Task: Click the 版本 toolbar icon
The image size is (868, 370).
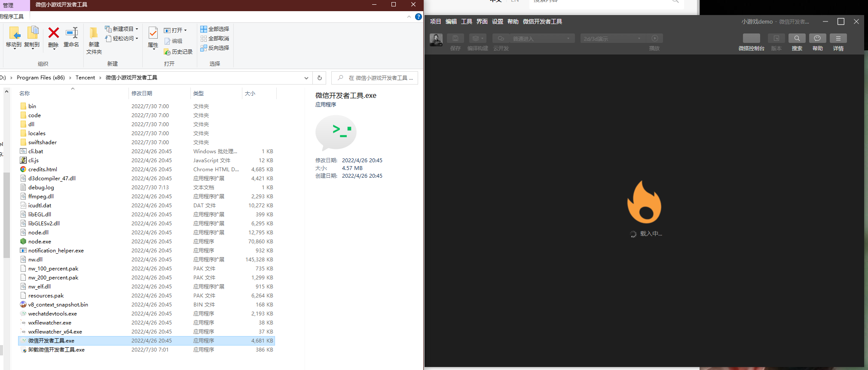Action: click(776, 38)
